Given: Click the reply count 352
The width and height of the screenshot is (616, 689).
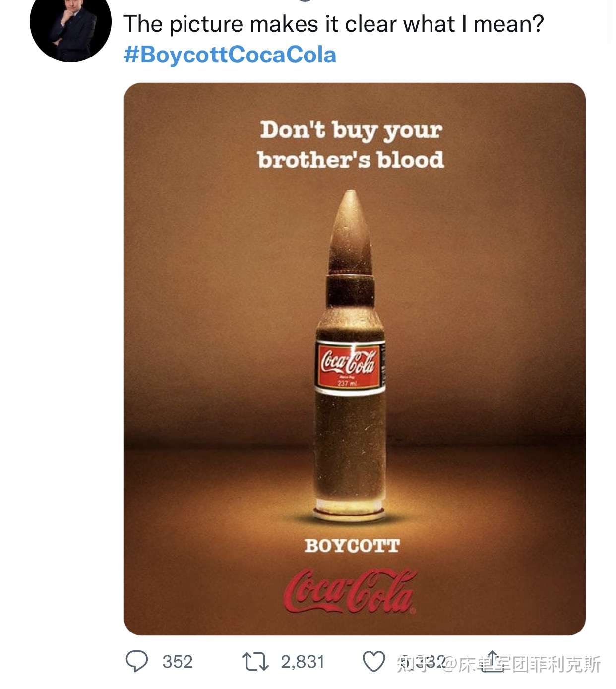Looking at the screenshot, I should pyautogui.click(x=178, y=662).
